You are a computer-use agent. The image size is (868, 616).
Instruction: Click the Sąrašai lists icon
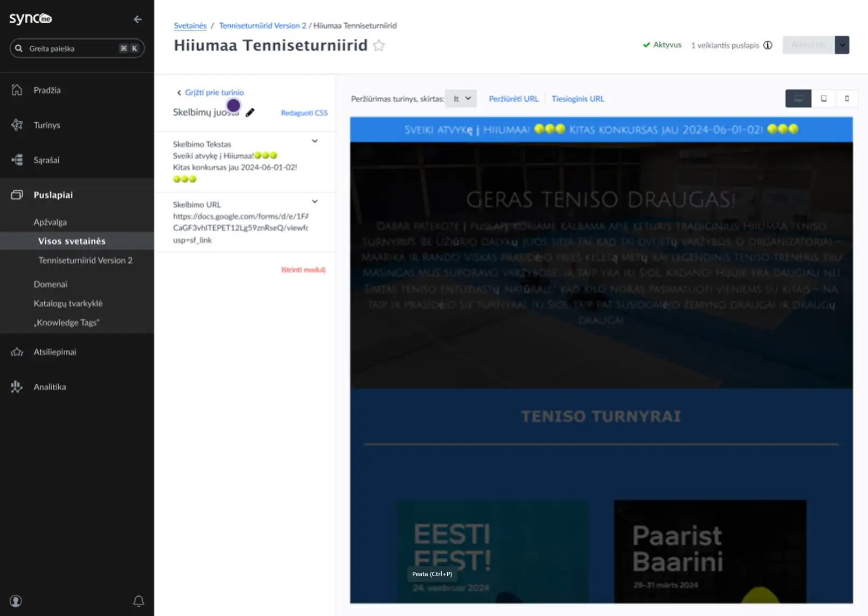[17, 160]
